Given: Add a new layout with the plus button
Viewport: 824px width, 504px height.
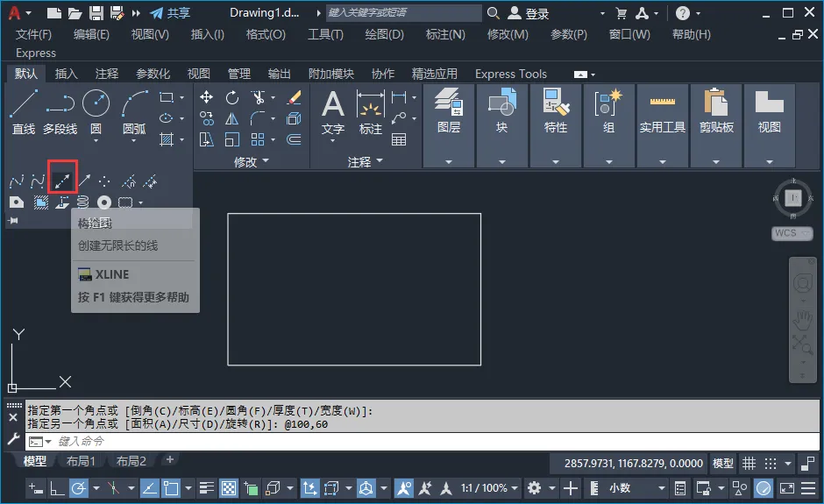Looking at the screenshot, I should click(x=170, y=460).
